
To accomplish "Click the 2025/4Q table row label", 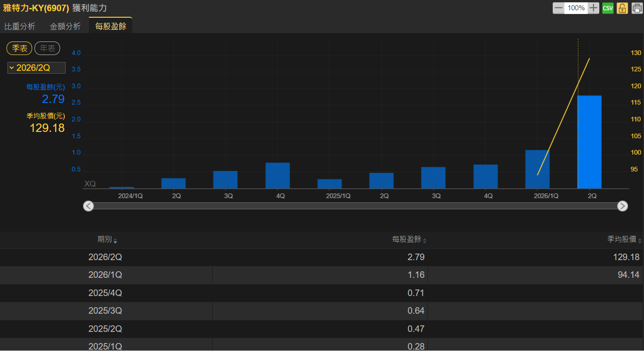I will coord(105,293).
